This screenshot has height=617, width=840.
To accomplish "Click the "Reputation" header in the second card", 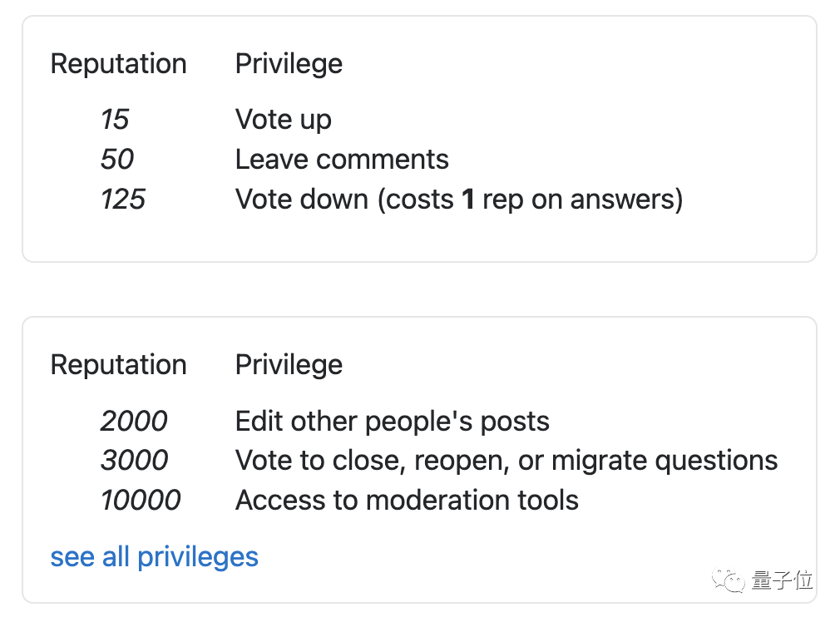I will (x=118, y=364).
